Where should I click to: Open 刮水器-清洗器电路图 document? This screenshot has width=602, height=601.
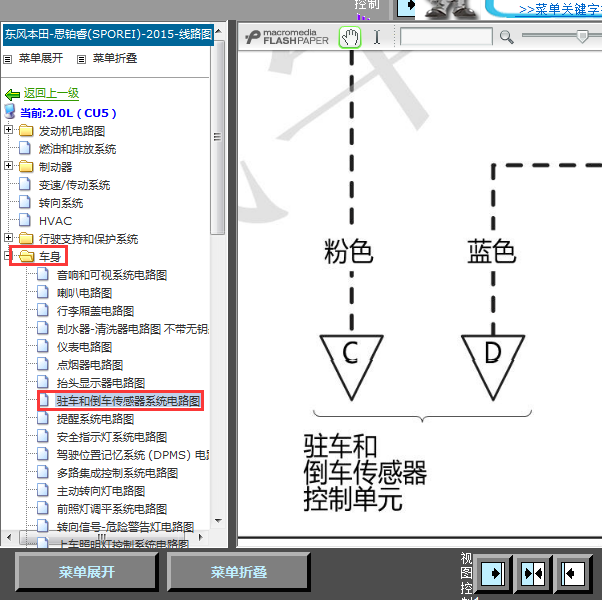(x=132, y=329)
